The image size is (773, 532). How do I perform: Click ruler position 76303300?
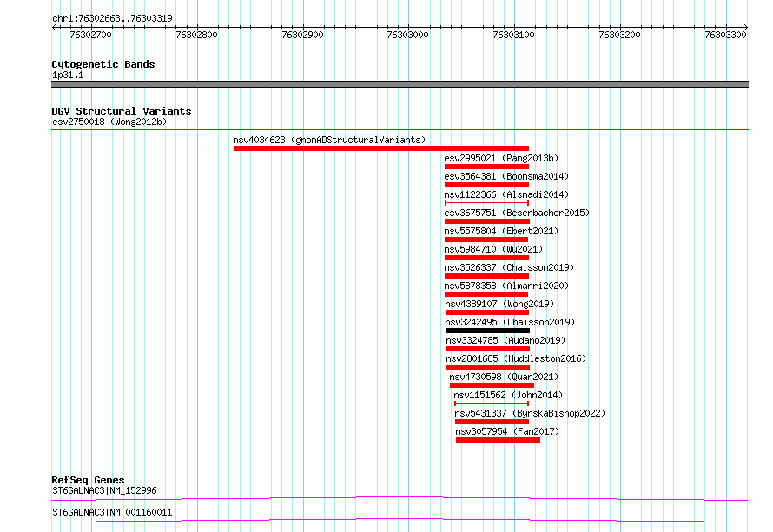[726, 35]
